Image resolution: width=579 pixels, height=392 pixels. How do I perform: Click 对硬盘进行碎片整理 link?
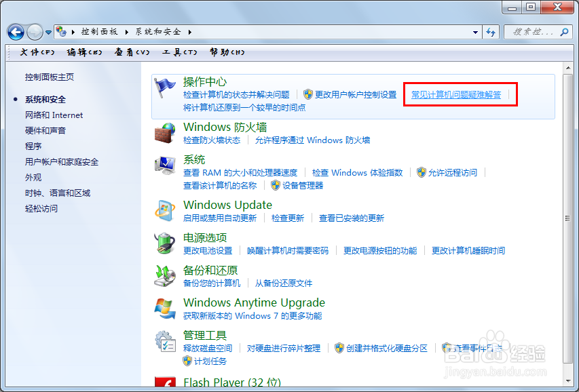pos(284,348)
